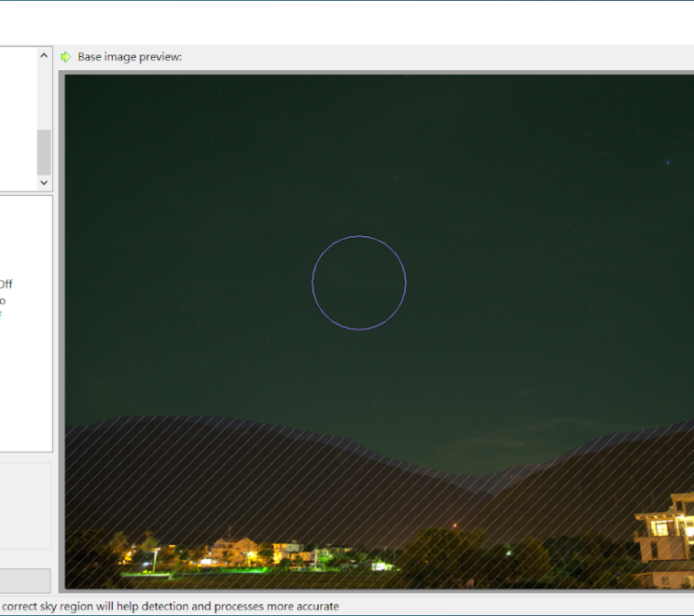Image resolution: width=694 pixels, height=616 pixels.
Task: Click the empty white list box at top-left
Action: 19,117
